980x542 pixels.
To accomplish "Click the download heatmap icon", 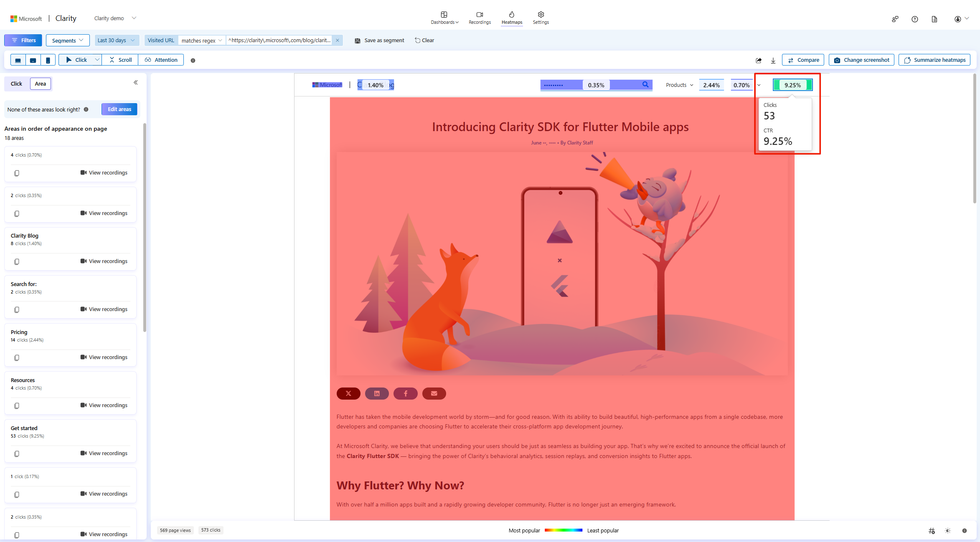I will tap(773, 61).
